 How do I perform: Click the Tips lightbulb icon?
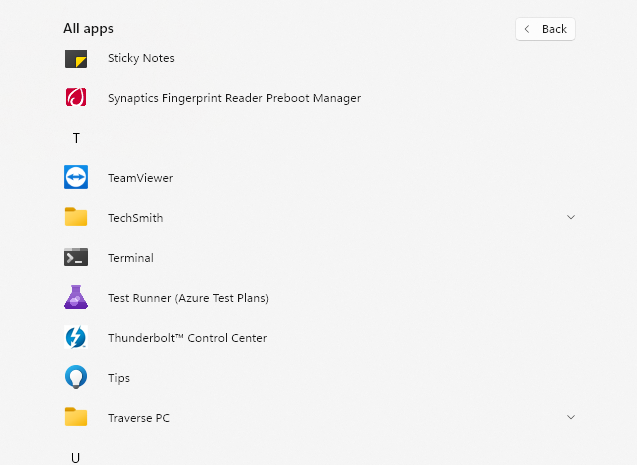tap(76, 377)
